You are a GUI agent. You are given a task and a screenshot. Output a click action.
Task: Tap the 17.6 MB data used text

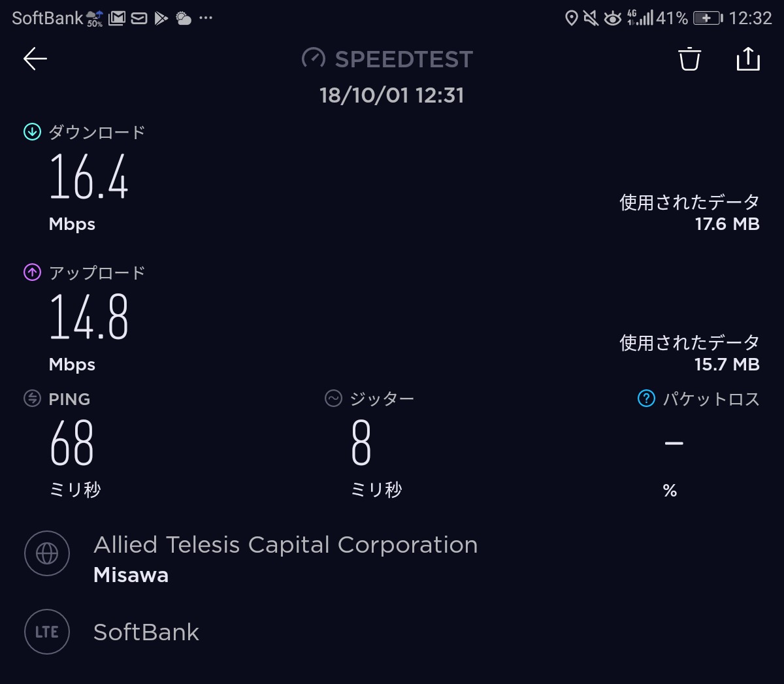coord(727,224)
